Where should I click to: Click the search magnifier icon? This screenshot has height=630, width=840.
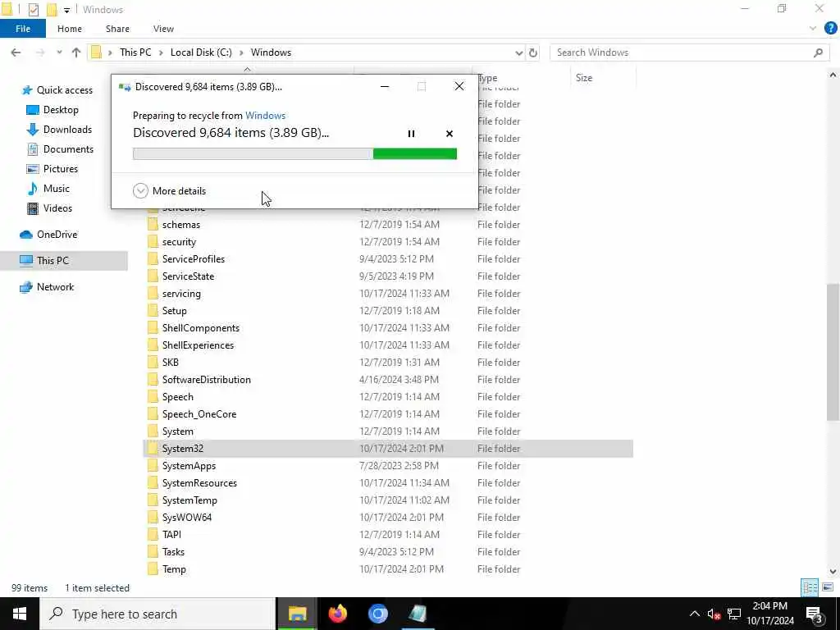(x=818, y=52)
